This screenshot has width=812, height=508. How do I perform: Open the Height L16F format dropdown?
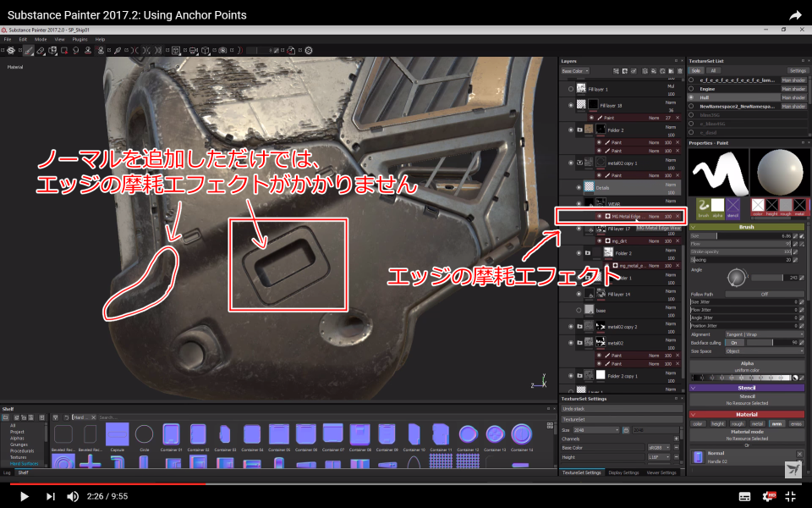point(659,457)
